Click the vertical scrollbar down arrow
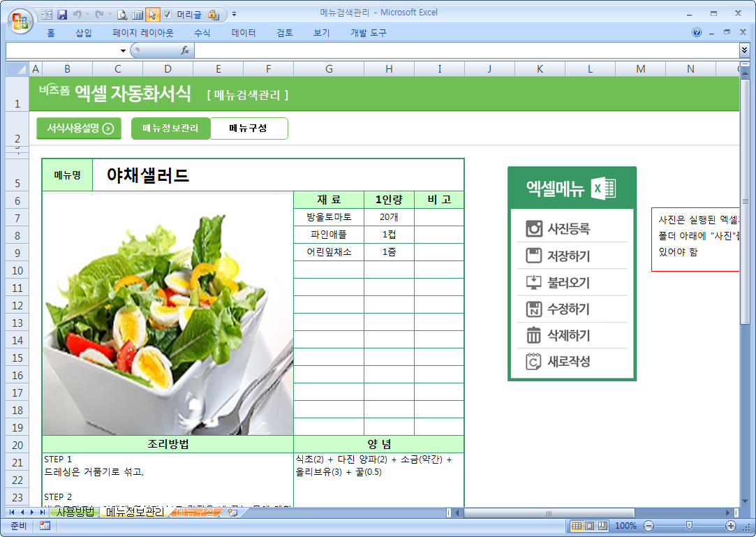The height and width of the screenshot is (537, 756). [745, 501]
